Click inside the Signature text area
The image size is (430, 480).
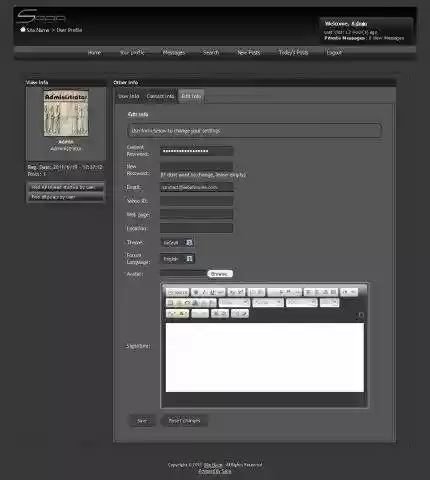265,357
